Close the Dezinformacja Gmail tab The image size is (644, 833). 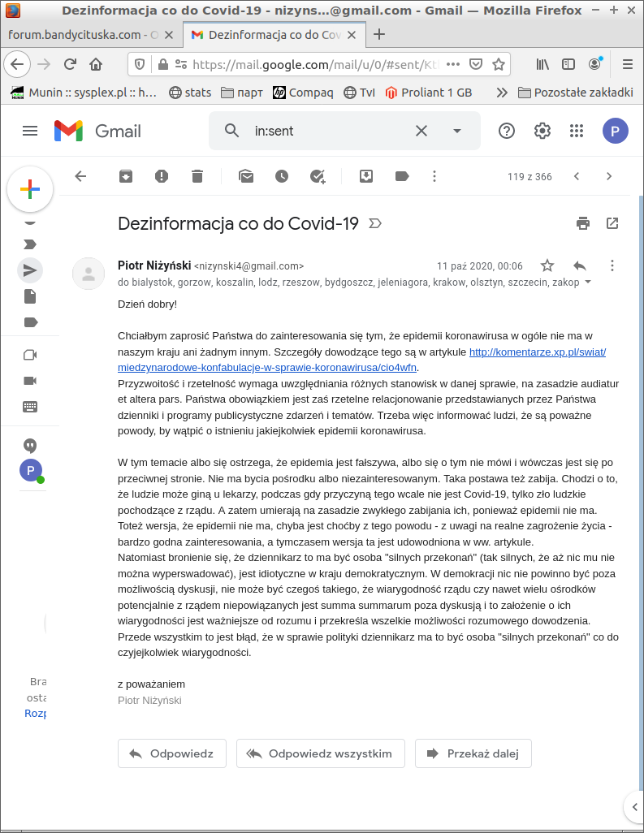point(352,35)
